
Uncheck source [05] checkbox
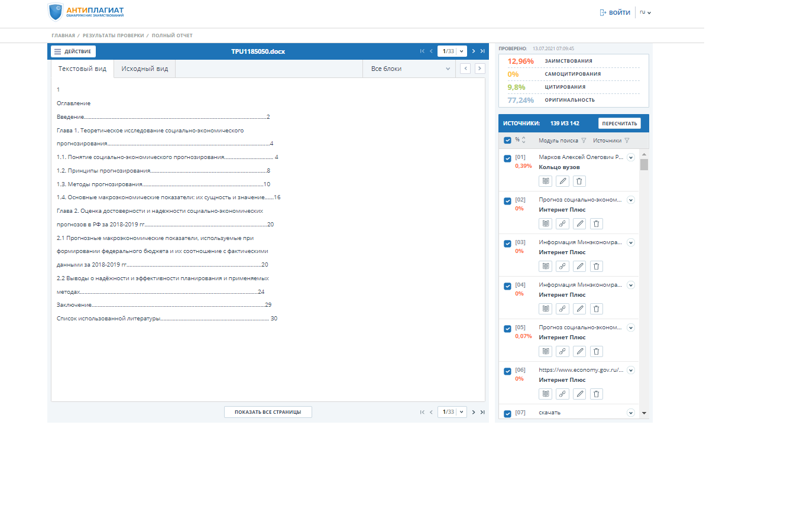[507, 329]
